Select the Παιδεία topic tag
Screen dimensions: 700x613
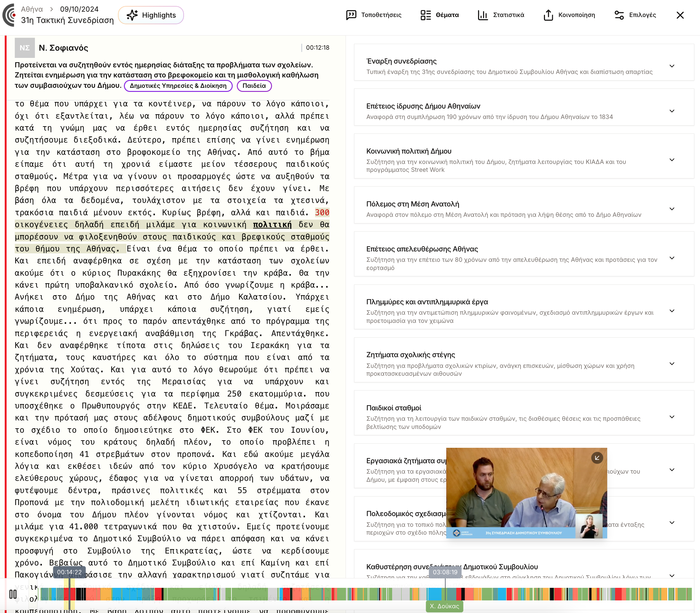254,86
